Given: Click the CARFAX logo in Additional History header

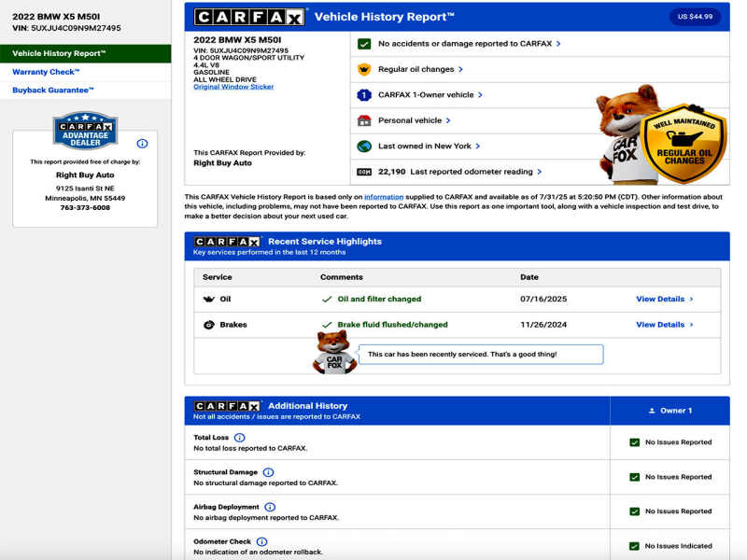Looking at the screenshot, I should pos(227,406).
